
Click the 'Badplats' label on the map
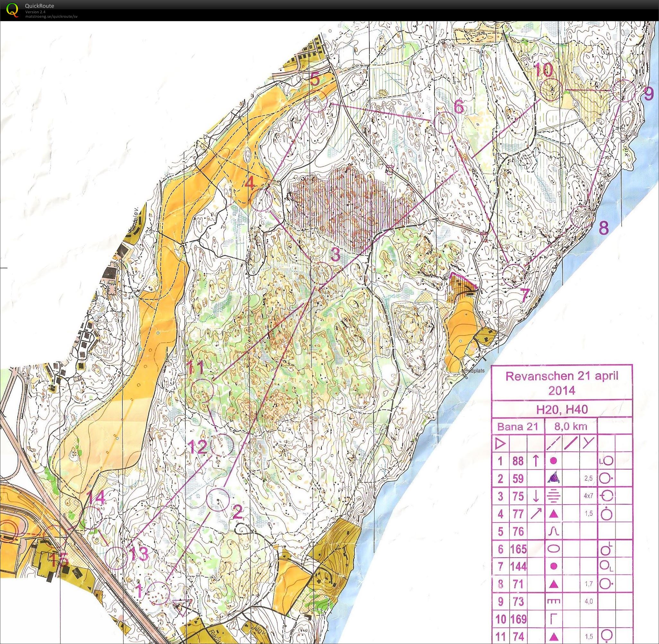click(474, 371)
